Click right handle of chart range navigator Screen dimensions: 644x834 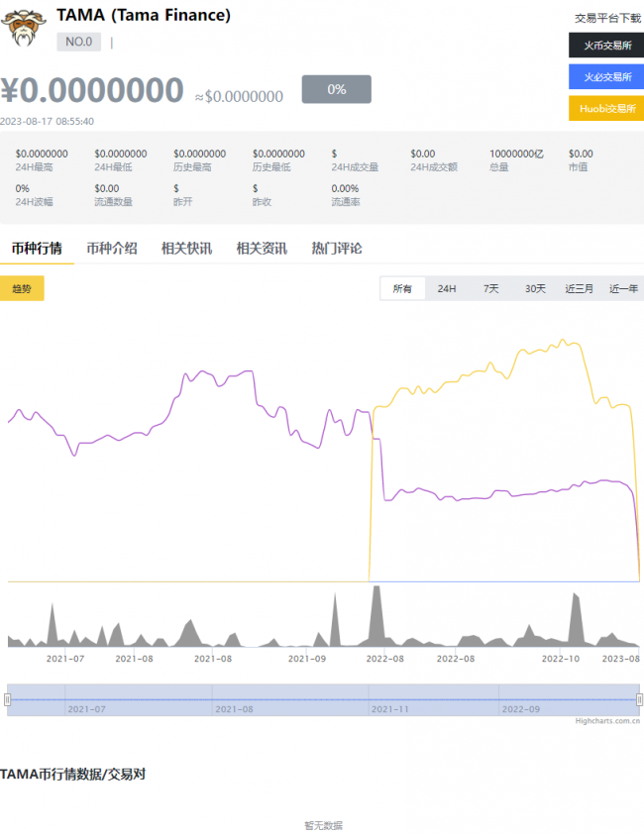click(x=640, y=699)
